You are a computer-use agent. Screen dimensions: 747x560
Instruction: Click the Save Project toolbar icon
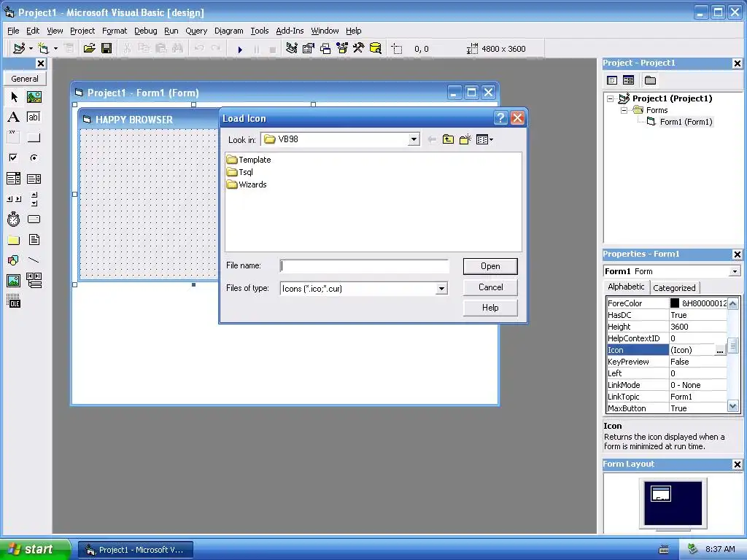tap(107, 48)
